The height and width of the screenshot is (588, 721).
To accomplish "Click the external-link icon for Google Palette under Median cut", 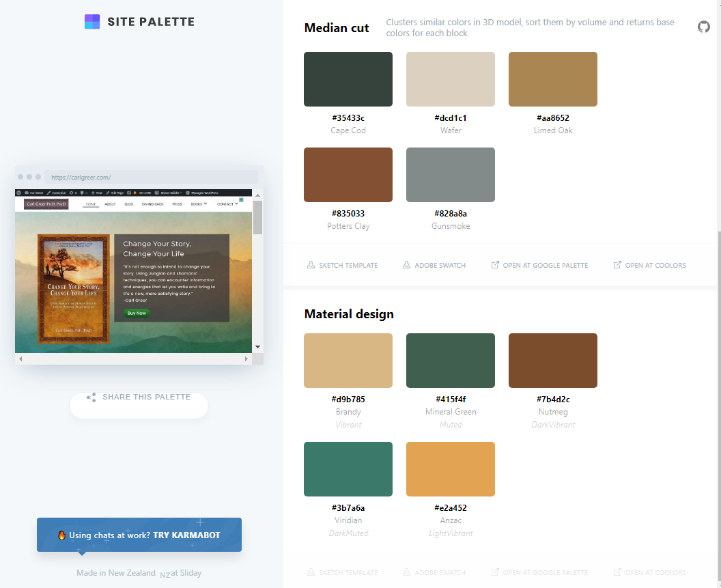I will tap(495, 265).
